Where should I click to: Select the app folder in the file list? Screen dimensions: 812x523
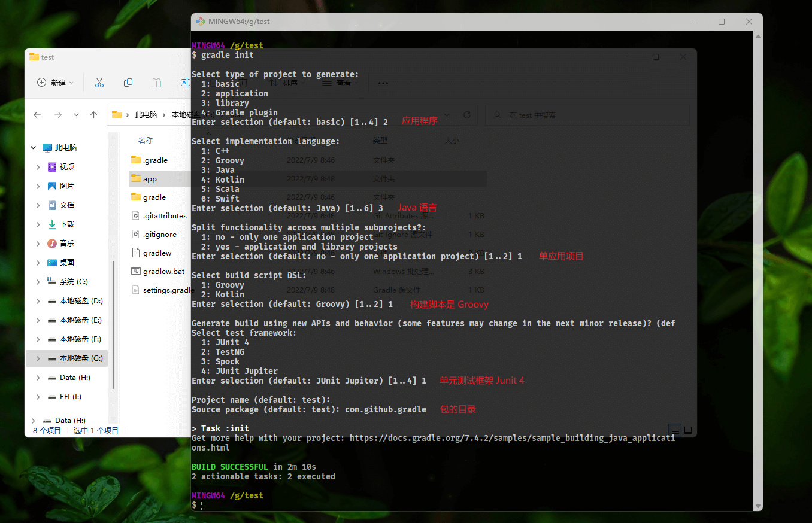(x=150, y=179)
